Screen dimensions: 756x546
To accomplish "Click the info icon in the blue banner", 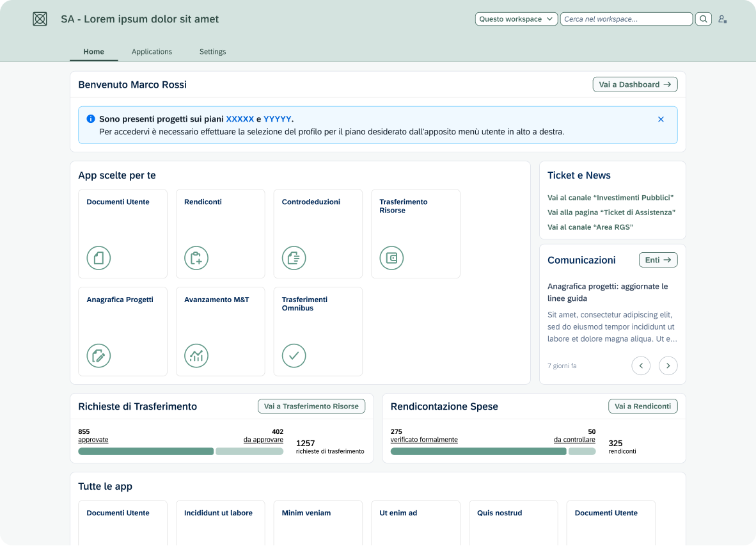I will 90,118.
